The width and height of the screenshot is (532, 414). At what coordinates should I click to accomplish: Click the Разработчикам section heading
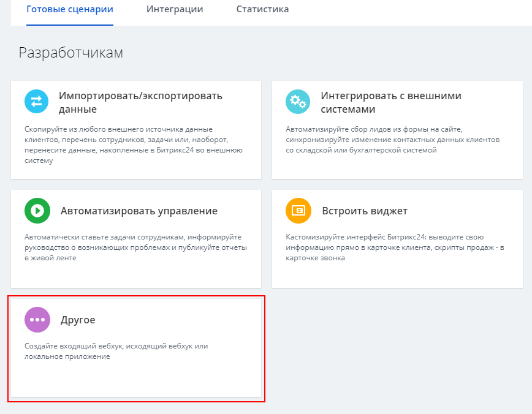click(71, 53)
